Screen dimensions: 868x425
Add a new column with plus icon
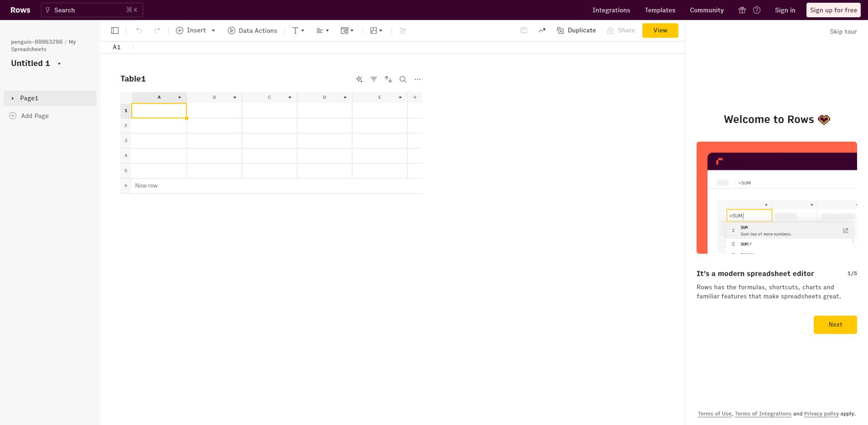[x=415, y=97]
